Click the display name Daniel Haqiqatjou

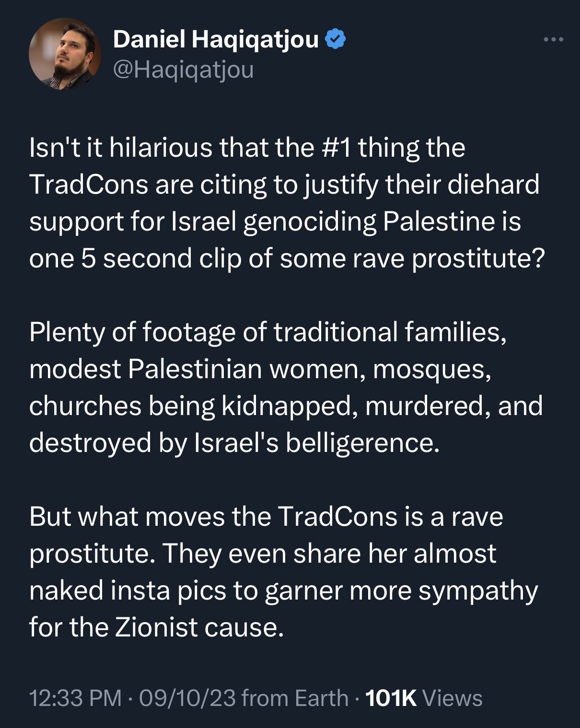point(216,40)
